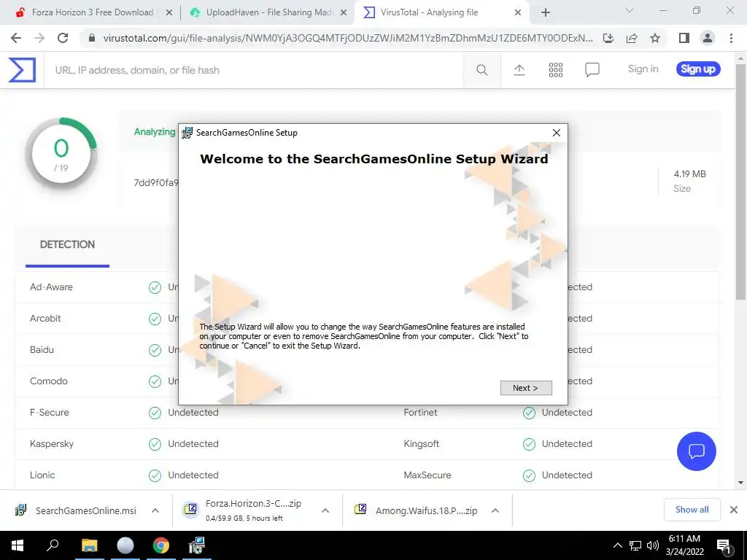The height and width of the screenshot is (560, 747).
Task: Open the Among.Waifus zip download item
Action: tap(417, 510)
